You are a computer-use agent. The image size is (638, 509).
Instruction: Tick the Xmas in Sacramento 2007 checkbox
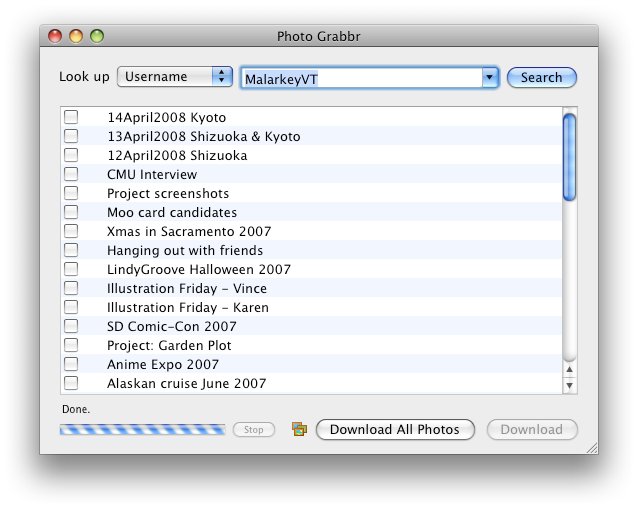tap(71, 231)
